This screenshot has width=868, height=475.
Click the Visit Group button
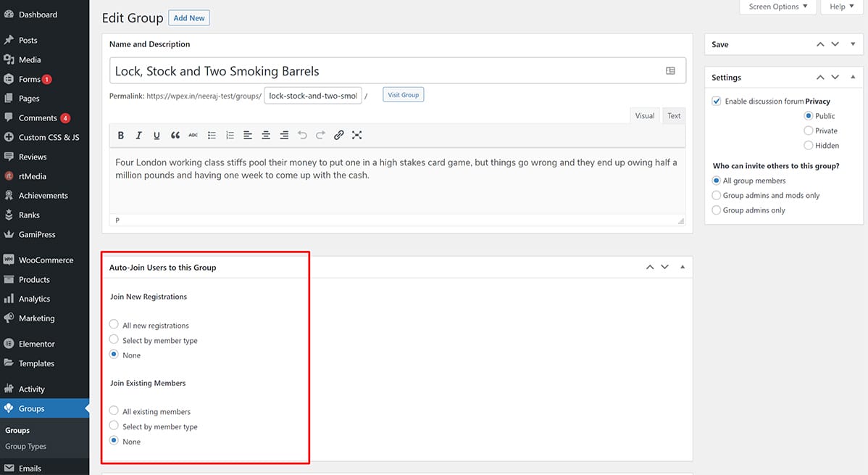coord(403,95)
